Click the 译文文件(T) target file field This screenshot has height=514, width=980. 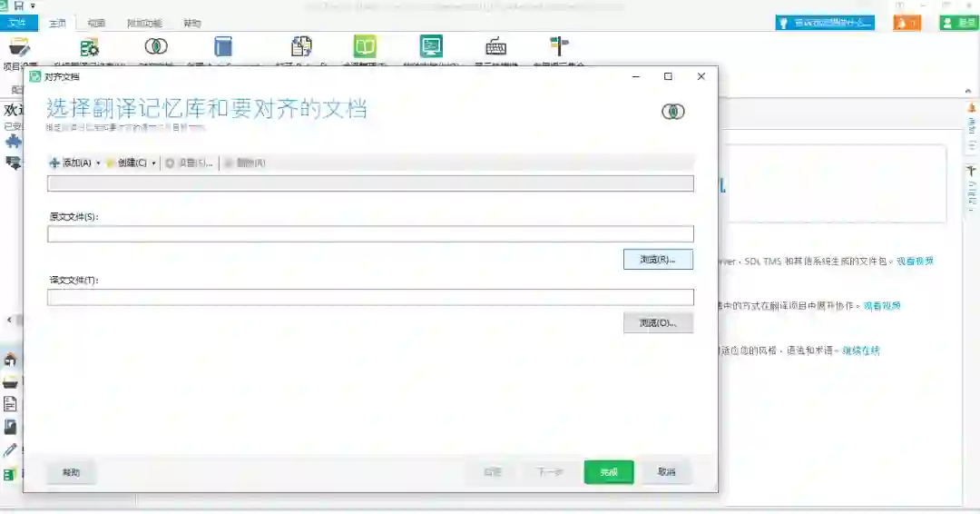(x=370, y=297)
